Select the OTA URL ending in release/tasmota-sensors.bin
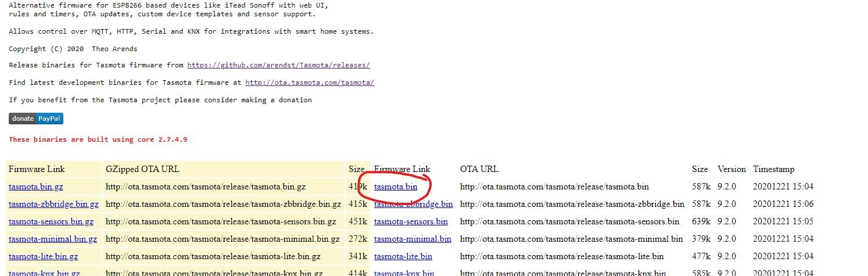The width and height of the screenshot is (868, 276). [x=570, y=221]
